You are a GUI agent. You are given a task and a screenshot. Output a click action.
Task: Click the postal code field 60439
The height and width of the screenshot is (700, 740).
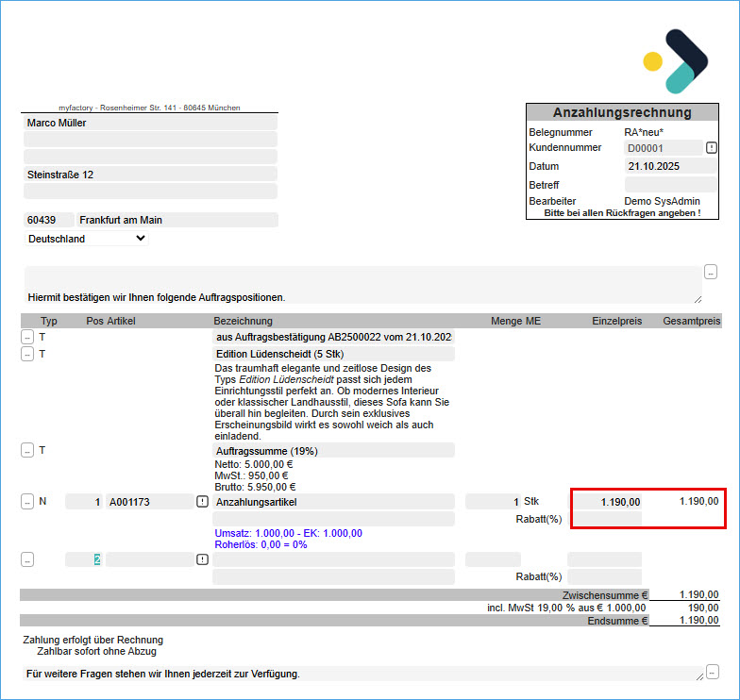click(x=47, y=220)
